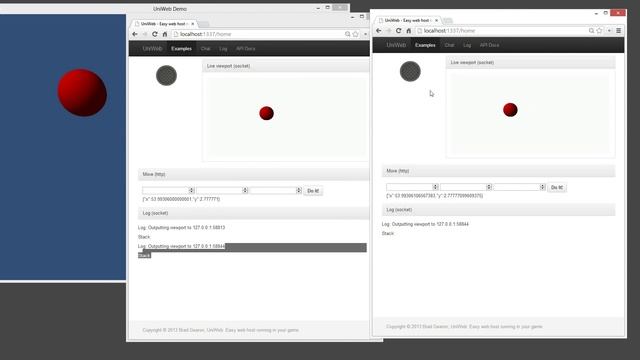
Task: Maximize the right browser window
Action: [x=606, y=13]
